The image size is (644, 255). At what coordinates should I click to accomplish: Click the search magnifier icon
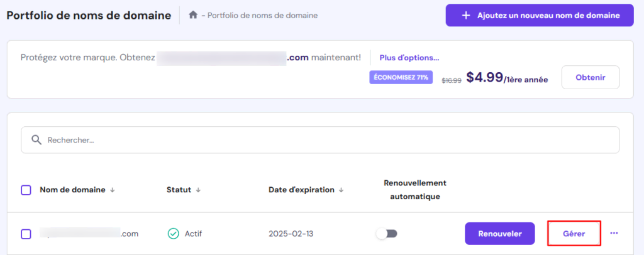tap(36, 140)
